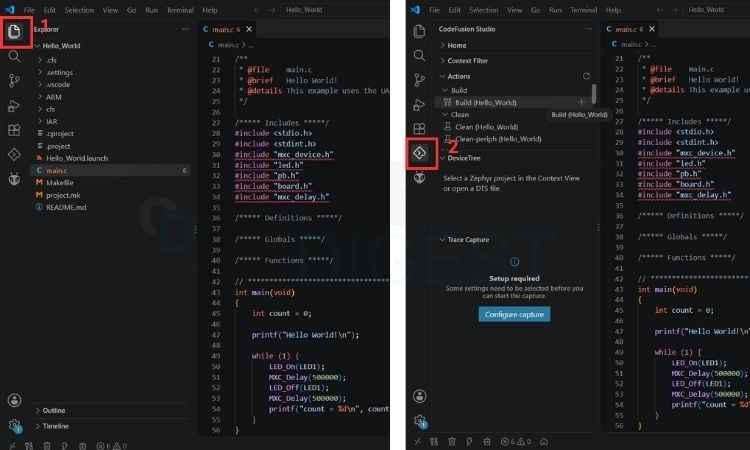Image resolution: width=750 pixels, height=450 pixels.
Task: Open Search view in left window activity bar
Action: pyautogui.click(x=14, y=56)
